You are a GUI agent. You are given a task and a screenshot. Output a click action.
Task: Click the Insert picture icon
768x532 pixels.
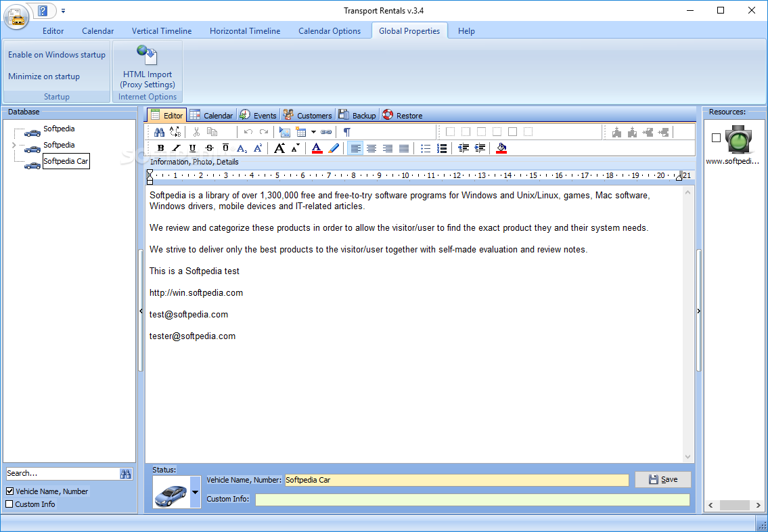point(285,132)
